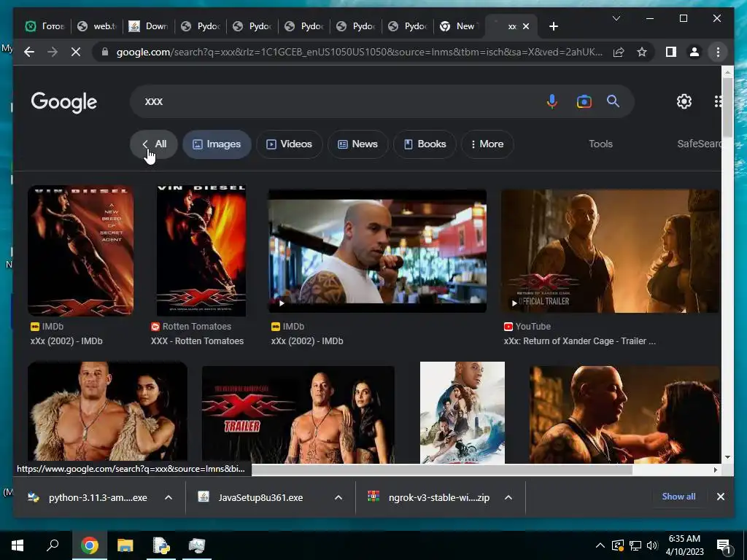
Task: Select the Videos search filter
Action: coord(289,144)
